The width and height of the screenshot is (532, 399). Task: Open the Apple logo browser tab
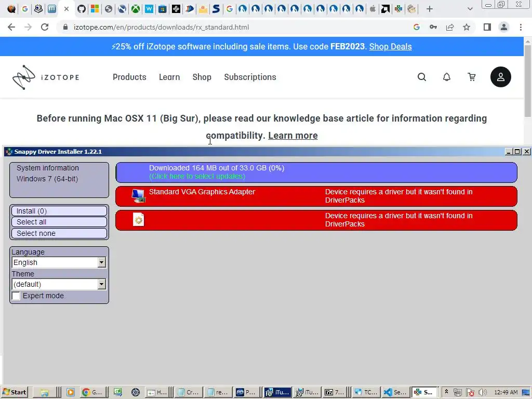pyautogui.click(x=373, y=9)
